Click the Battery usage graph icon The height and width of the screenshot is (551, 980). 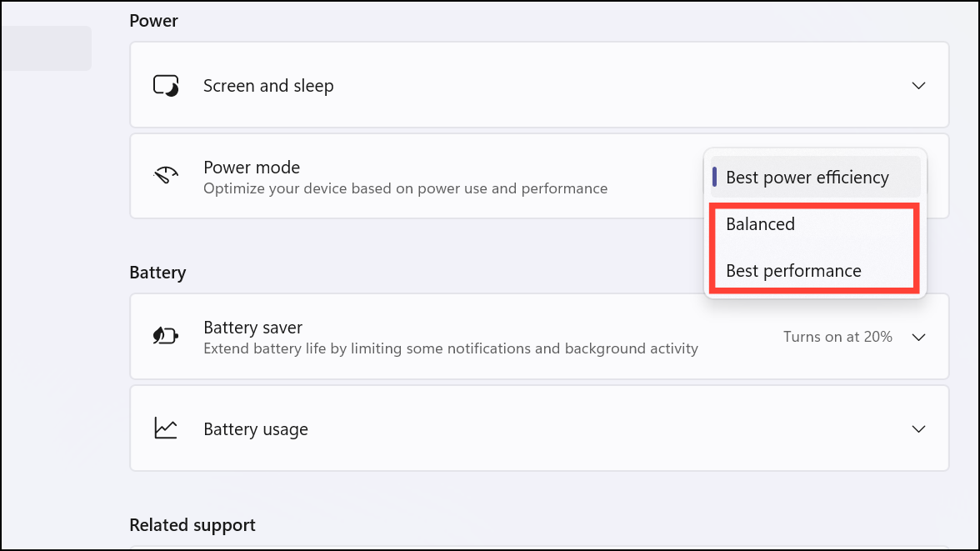point(165,428)
